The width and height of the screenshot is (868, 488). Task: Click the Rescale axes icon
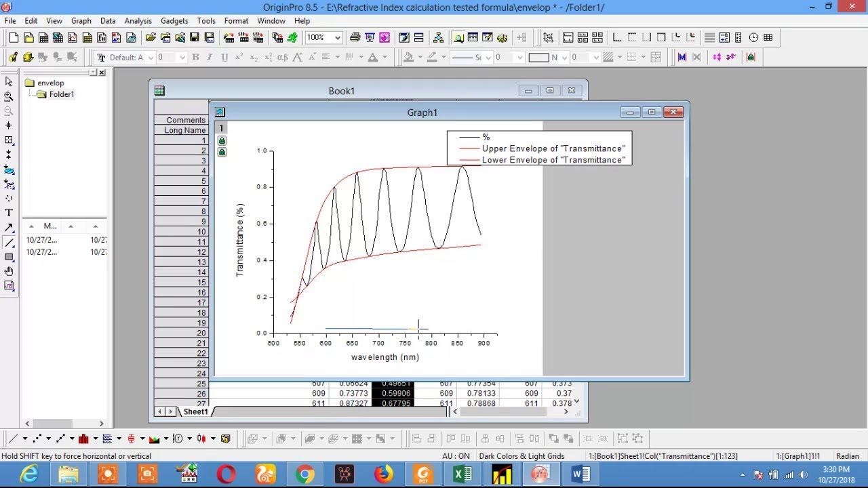(549, 37)
